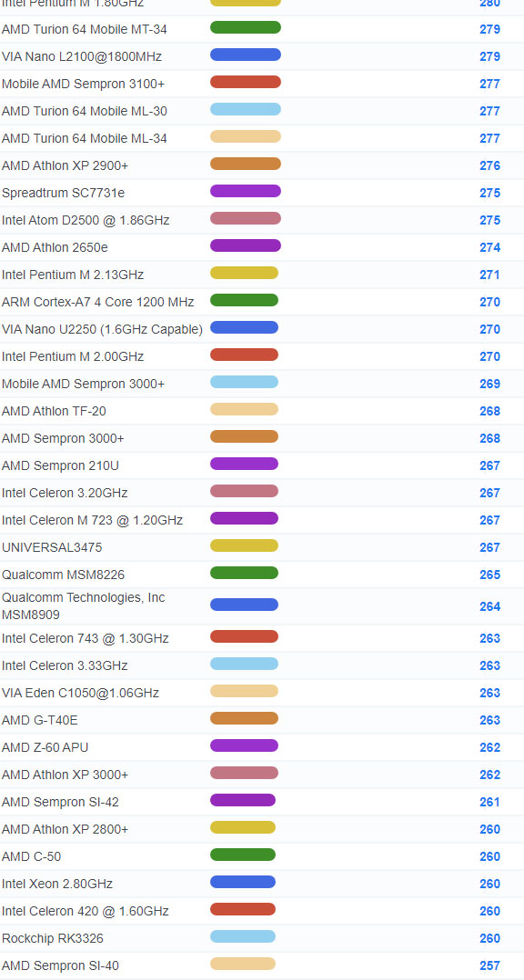Click score 269 for Mobile AMD Sempron 3000+
Viewport: 524px width, 980px height.
point(490,384)
